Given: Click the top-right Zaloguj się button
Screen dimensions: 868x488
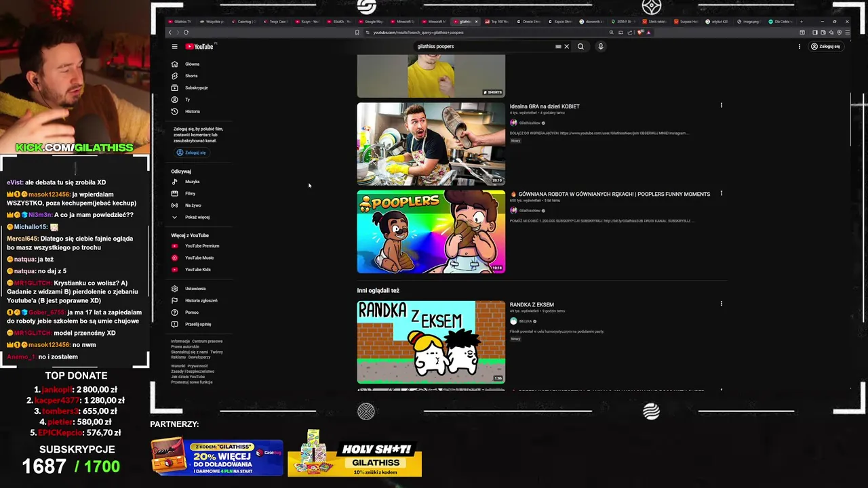Looking at the screenshot, I should pos(825,47).
